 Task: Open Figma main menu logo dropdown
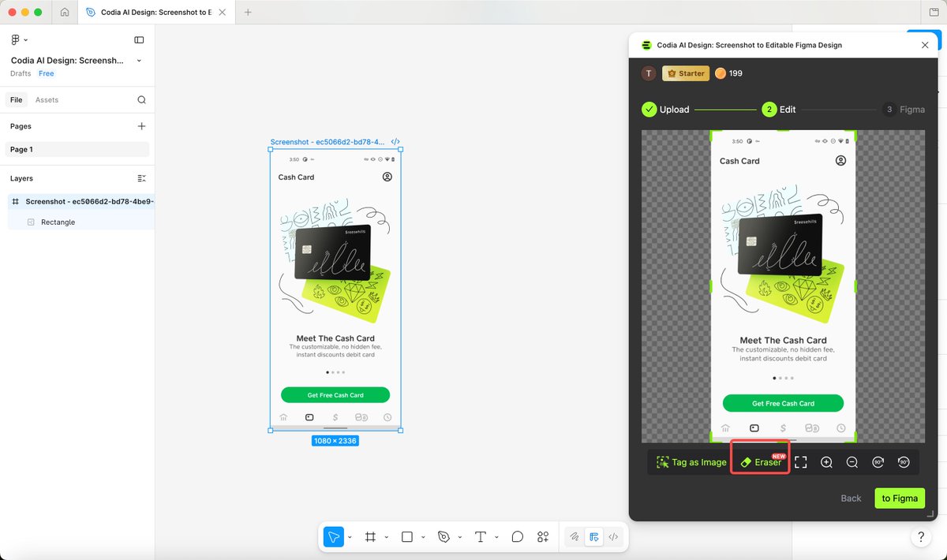(19, 39)
